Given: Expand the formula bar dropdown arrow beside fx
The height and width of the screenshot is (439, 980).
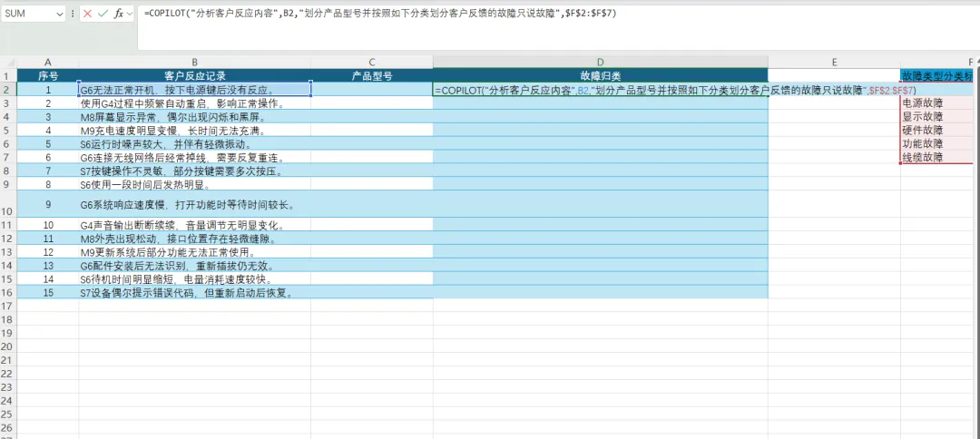Looking at the screenshot, I should click(x=130, y=14).
